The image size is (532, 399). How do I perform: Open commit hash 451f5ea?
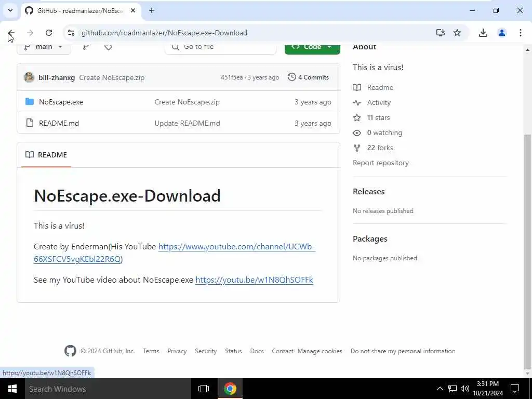(x=231, y=77)
